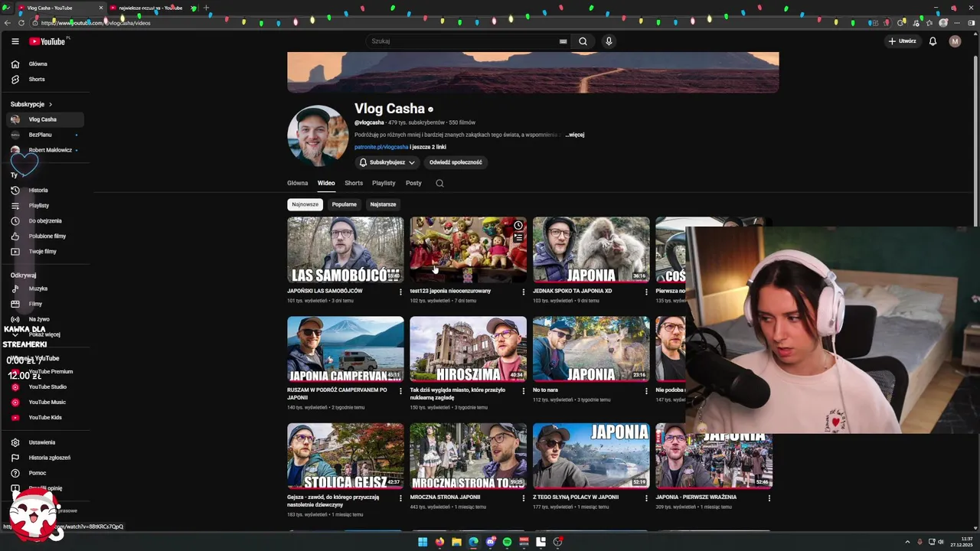Click Odwiedź społeczność button
The height and width of the screenshot is (551, 980).
click(456, 162)
